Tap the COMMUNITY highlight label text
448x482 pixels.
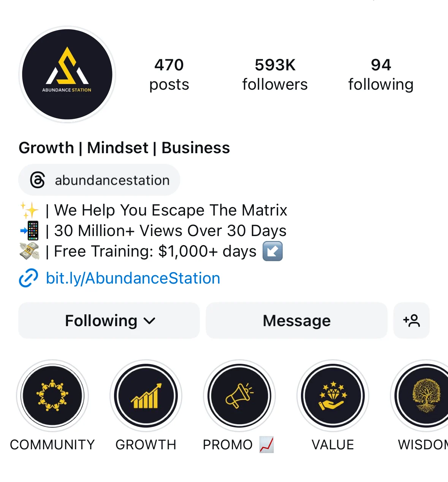(x=52, y=444)
